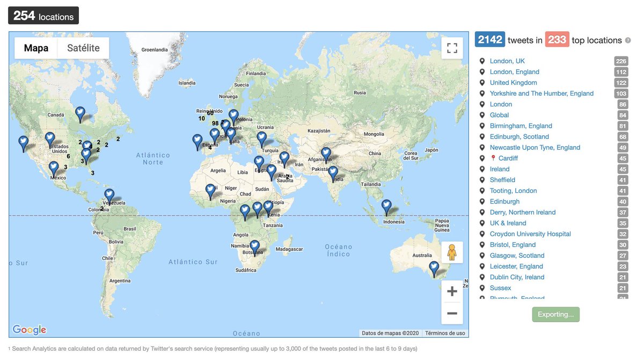Open the Newcastle Upon Tyne, England link
Image resolution: width=644 pixels, height=362 pixels.
pyautogui.click(x=535, y=147)
